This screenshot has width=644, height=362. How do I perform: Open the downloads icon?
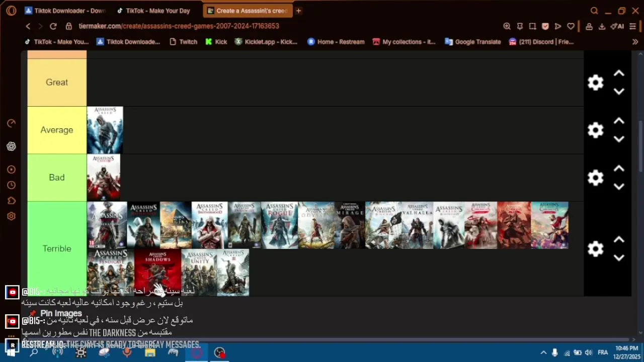602,26
